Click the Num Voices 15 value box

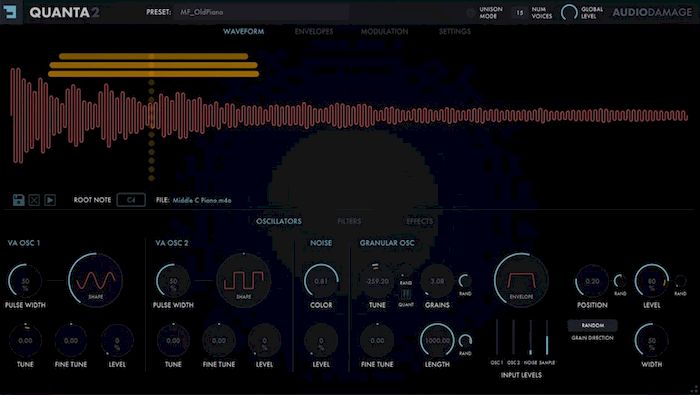click(x=520, y=12)
